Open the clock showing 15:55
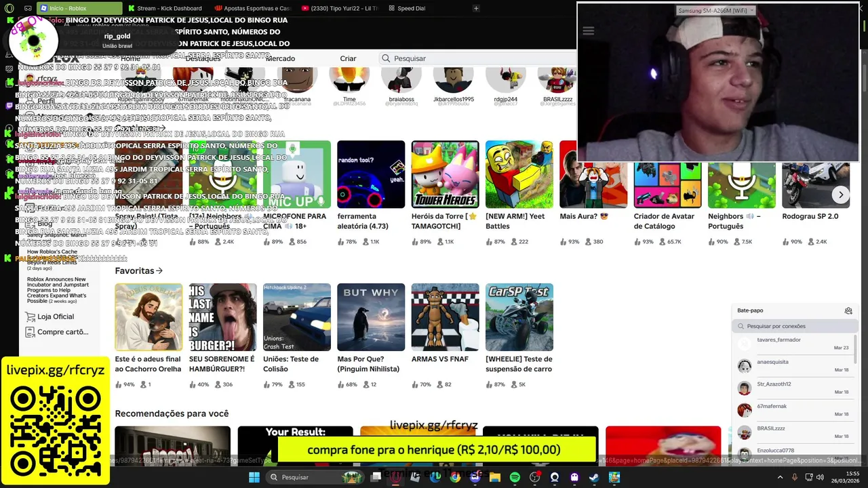This screenshot has width=868, height=488. (x=846, y=477)
